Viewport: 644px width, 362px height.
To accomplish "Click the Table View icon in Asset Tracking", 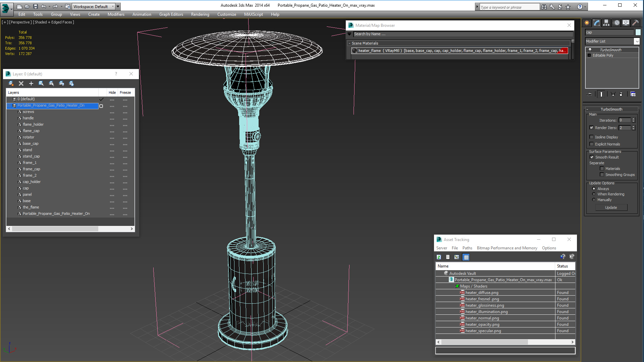I will pyautogui.click(x=466, y=257).
